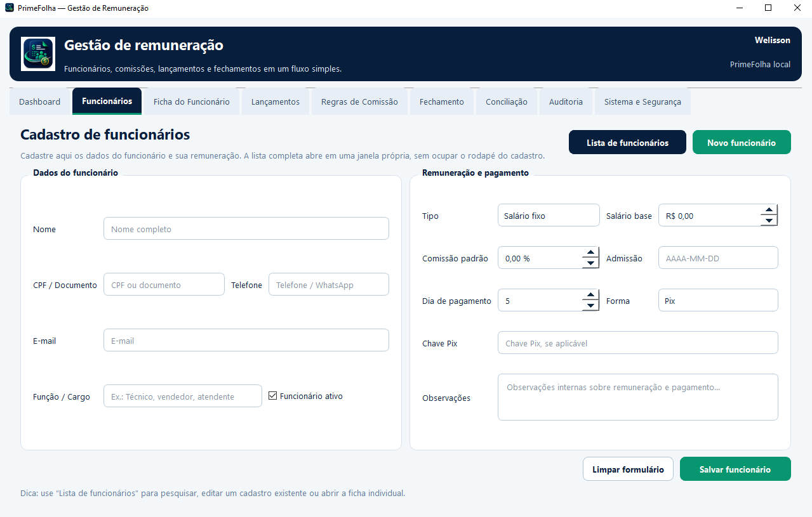The image size is (812, 517).
Task: Decrease Comissão padrão with down arrow
Action: point(590,263)
